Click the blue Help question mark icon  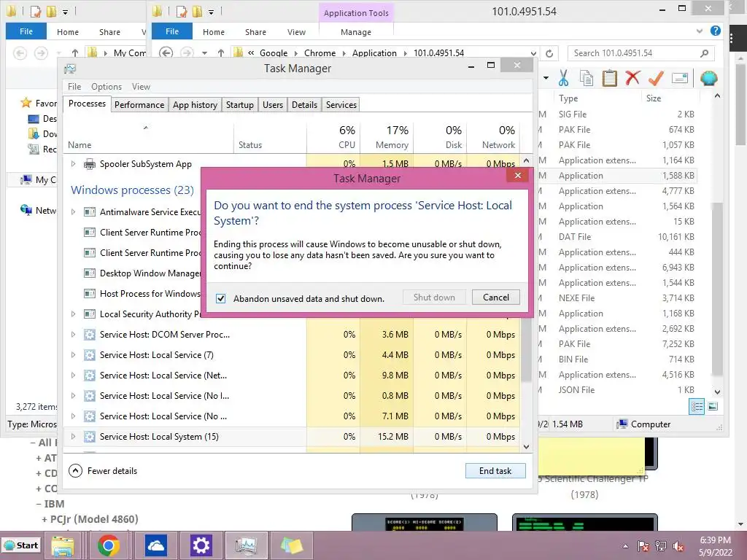tap(715, 31)
